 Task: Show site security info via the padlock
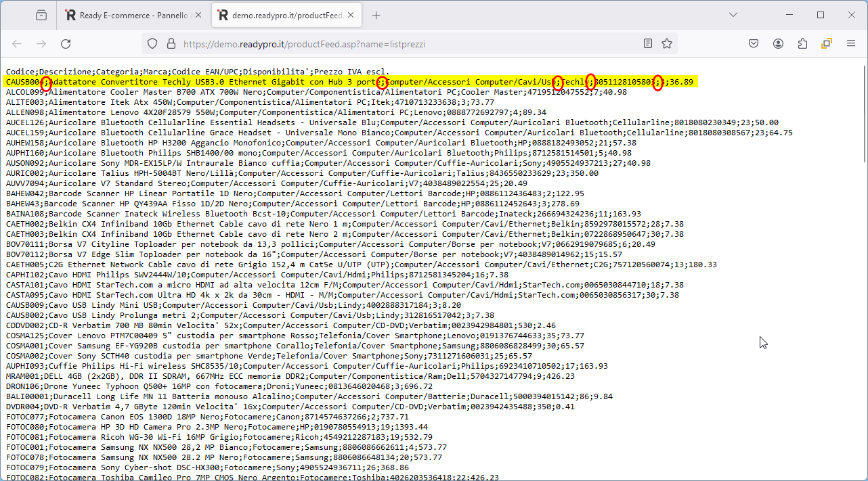tap(171, 44)
